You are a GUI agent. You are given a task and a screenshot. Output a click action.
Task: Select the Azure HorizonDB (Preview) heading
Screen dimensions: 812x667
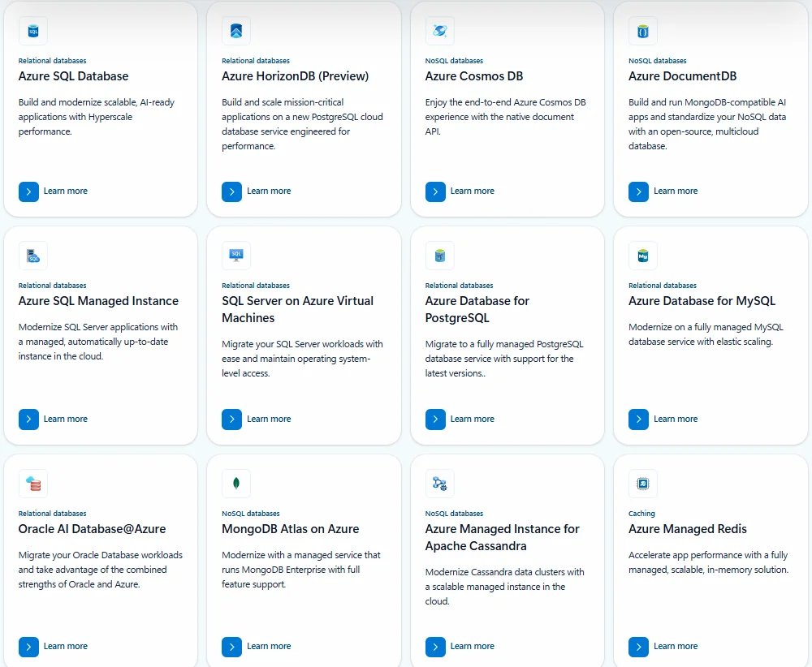pyautogui.click(x=296, y=76)
